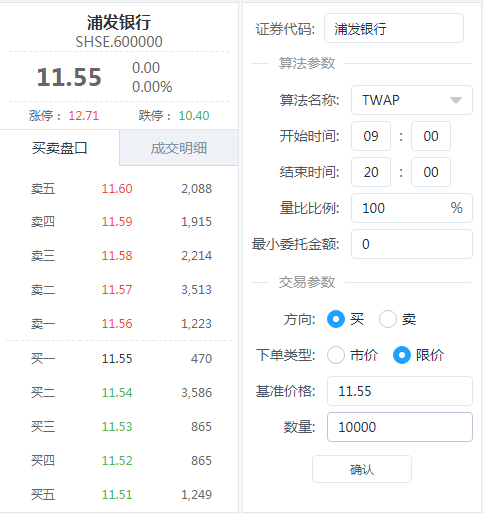Click the 确认 button
The image size is (484, 514).
point(362,469)
